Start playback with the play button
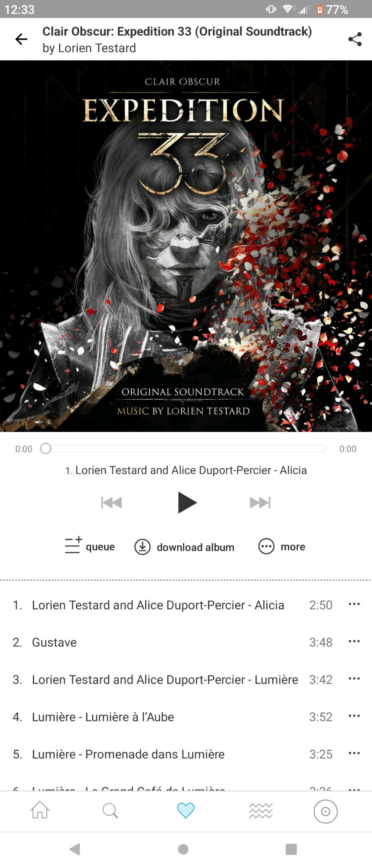 [x=187, y=502]
